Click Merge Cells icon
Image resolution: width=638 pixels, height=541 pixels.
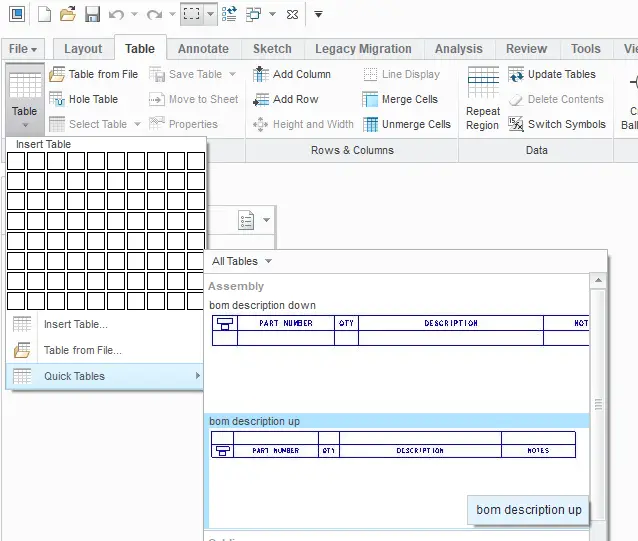click(370, 99)
